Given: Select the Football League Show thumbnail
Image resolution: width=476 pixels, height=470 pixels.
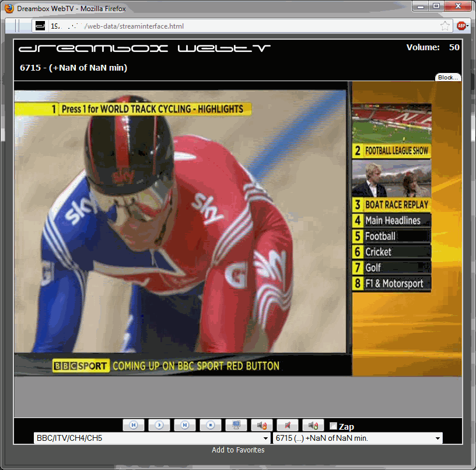Looking at the screenshot, I should click(391, 124).
